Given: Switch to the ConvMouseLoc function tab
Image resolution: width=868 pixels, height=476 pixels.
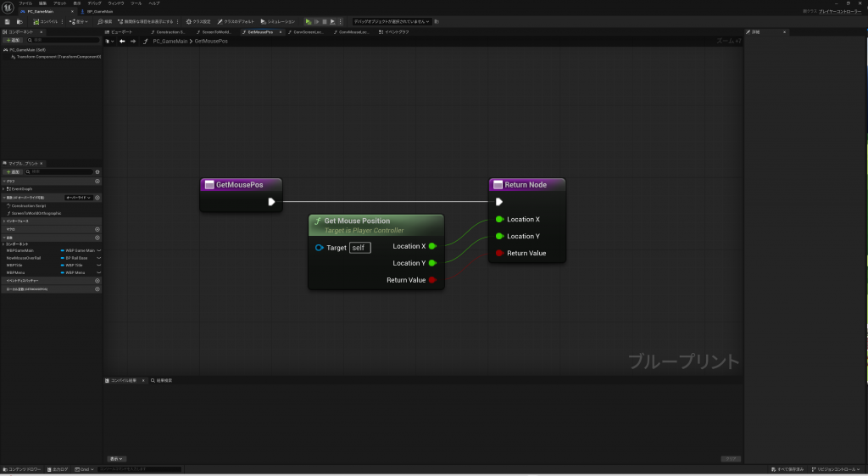Looking at the screenshot, I should [x=352, y=32].
